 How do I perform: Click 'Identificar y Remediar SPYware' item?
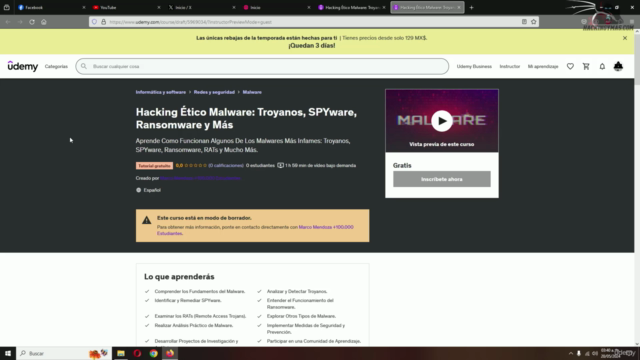tap(188, 300)
